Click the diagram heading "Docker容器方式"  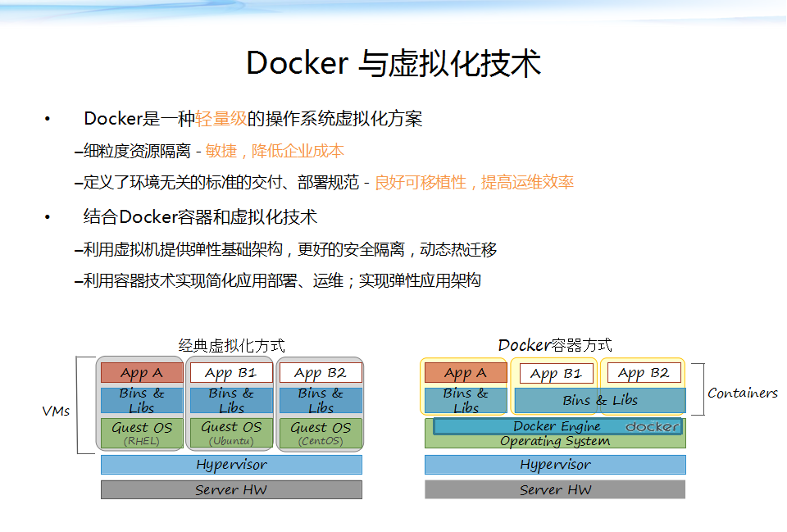click(555, 345)
